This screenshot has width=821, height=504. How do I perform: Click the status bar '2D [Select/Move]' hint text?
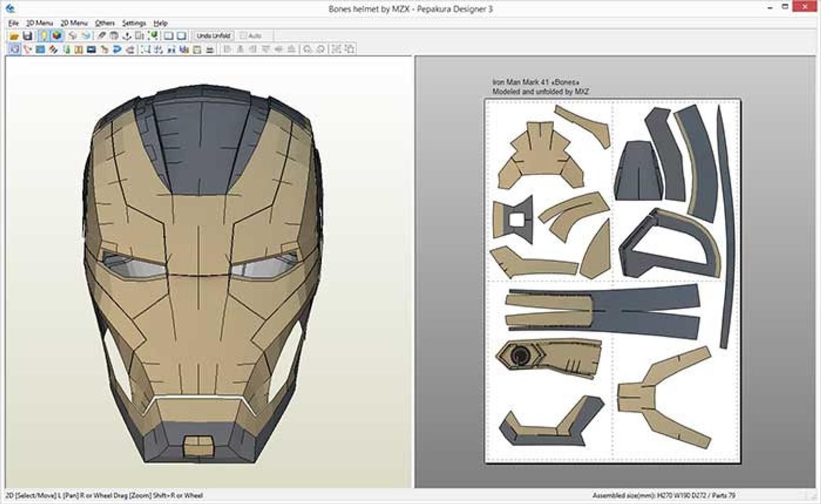pyautogui.click(x=104, y=495)
